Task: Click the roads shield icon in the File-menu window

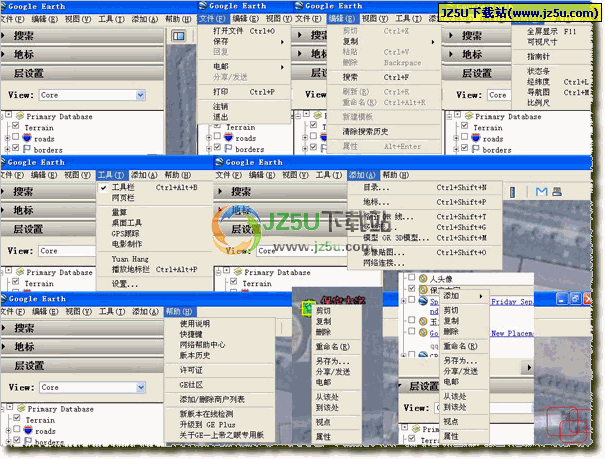Action: (228, 137)
